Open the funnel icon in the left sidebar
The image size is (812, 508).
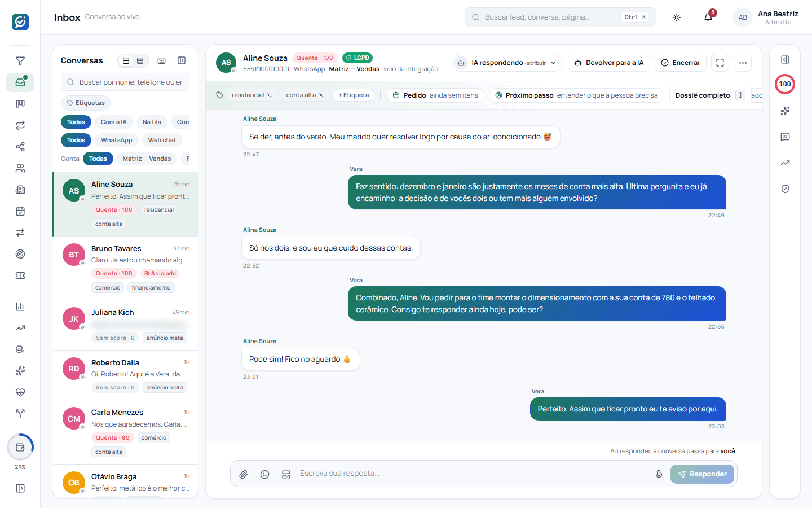(x=20, y=61)
